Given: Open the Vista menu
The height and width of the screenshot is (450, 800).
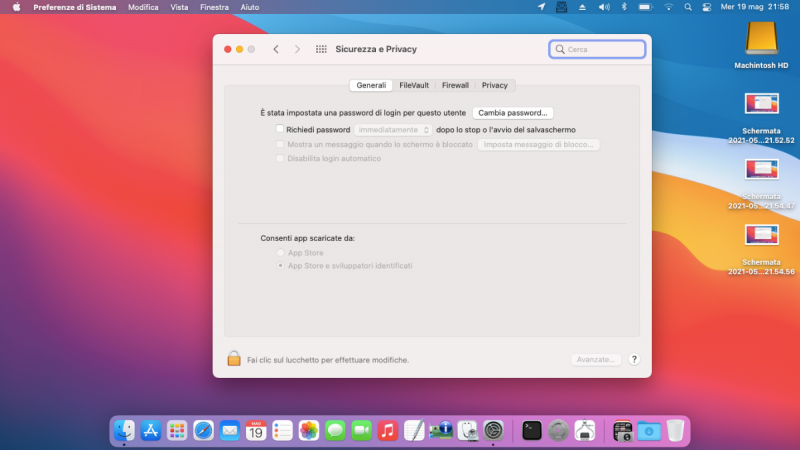Looking at the screenshot, I should [179, 7].
